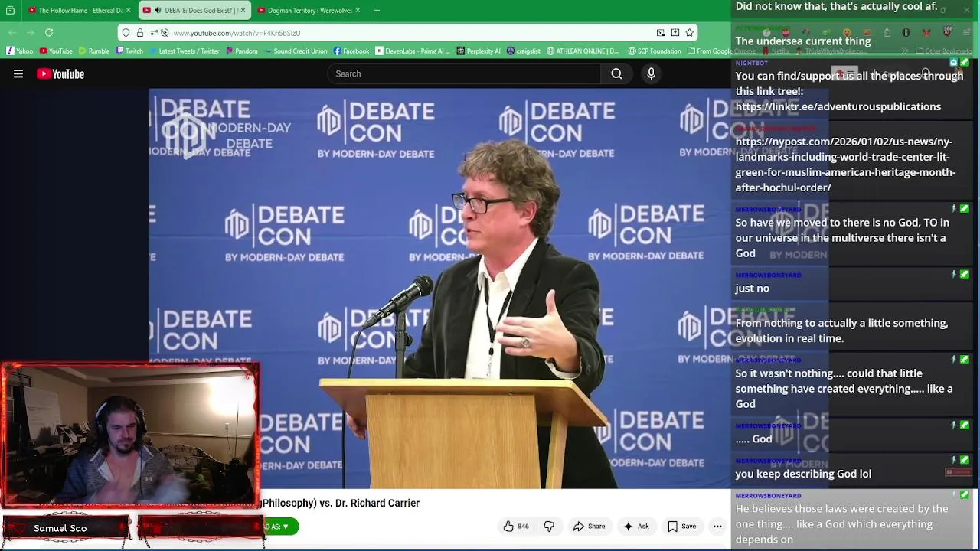Close The Hollow Flame tab
This screenshot has height=551, width=980.
tap(129, 11)
